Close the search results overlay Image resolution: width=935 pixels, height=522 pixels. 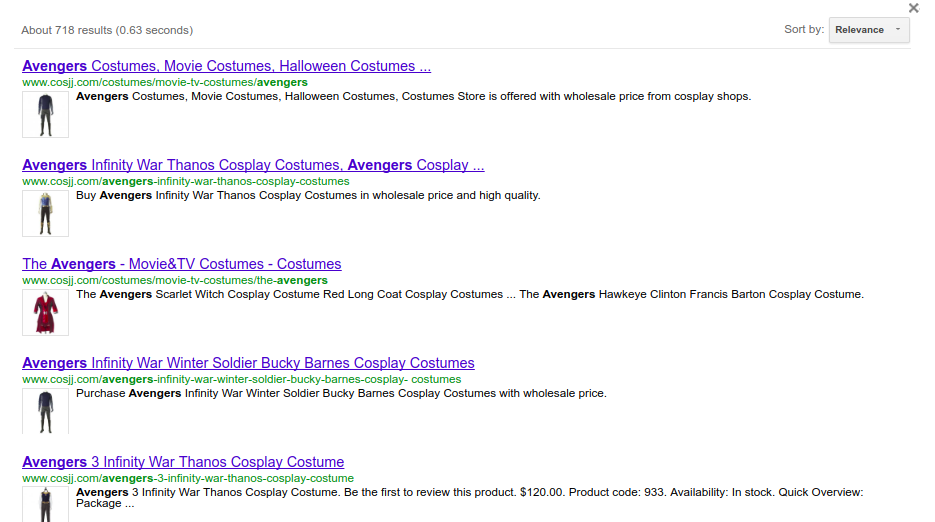click(x=914, y=8)
